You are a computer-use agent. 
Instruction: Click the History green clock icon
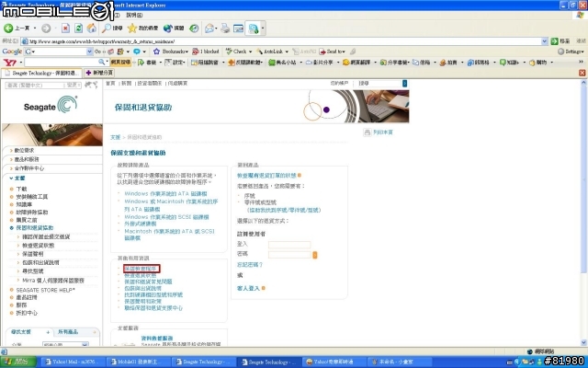coord(194,29)
